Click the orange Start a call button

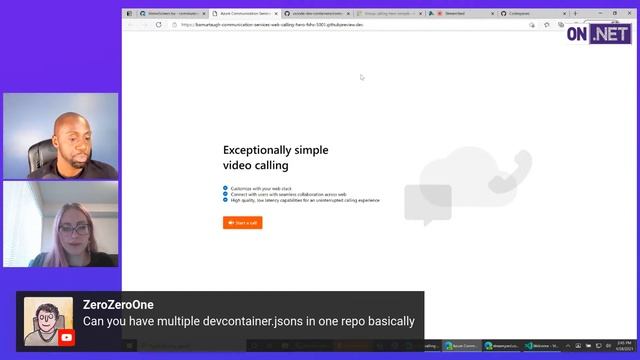pos(242,223)
